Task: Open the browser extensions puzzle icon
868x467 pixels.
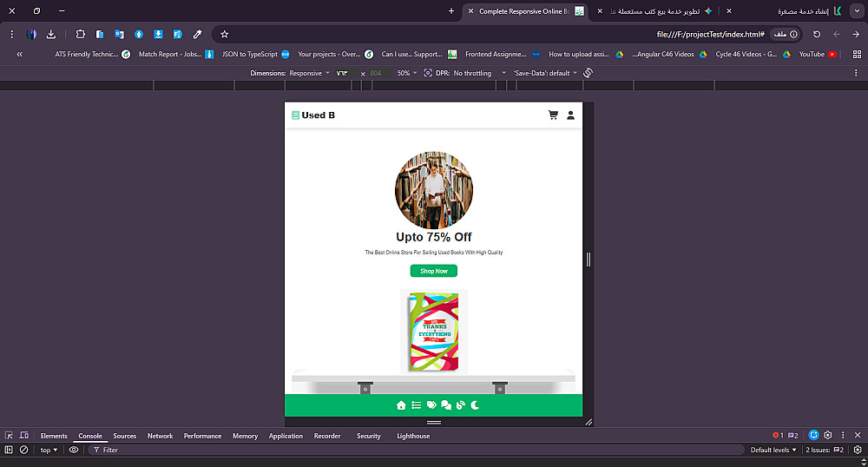Action: click(x=80, y=35)
